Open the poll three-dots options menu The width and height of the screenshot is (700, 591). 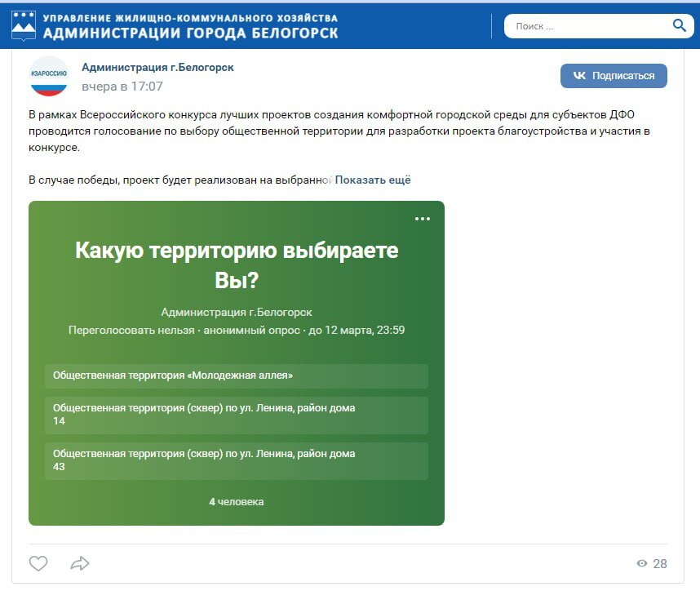(x=423, y=219)
